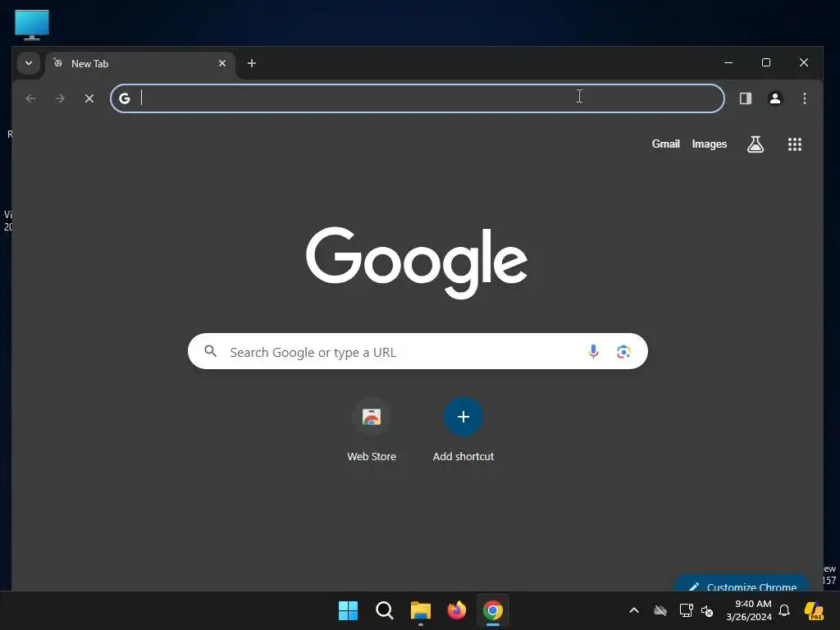Toggle the Chrome side panel
Viewport: 840px width, 630px height.
click(745, 98)
